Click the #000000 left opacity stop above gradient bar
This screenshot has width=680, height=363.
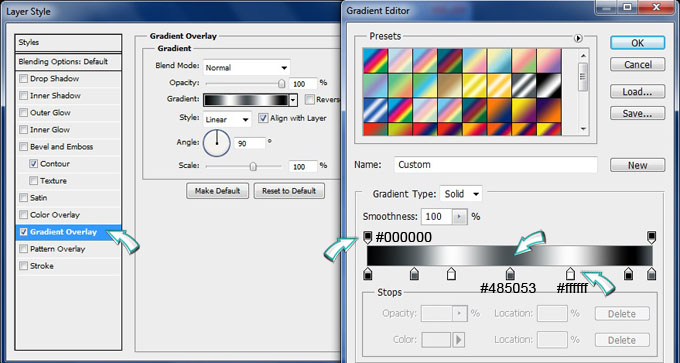pyautogui.click(x=367, y=237)
